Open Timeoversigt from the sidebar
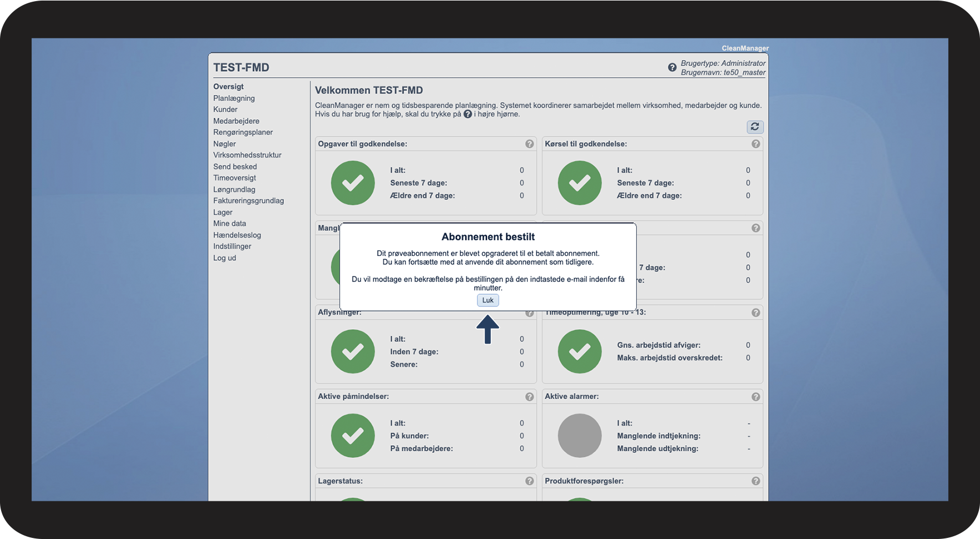This screenshot has height=539, width=980. [235, 178]
